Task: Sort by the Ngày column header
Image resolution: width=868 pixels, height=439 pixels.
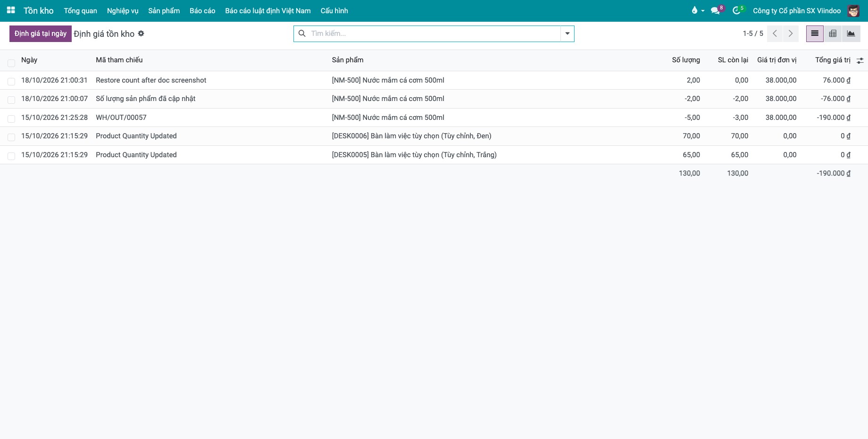Action: point(29,60)
